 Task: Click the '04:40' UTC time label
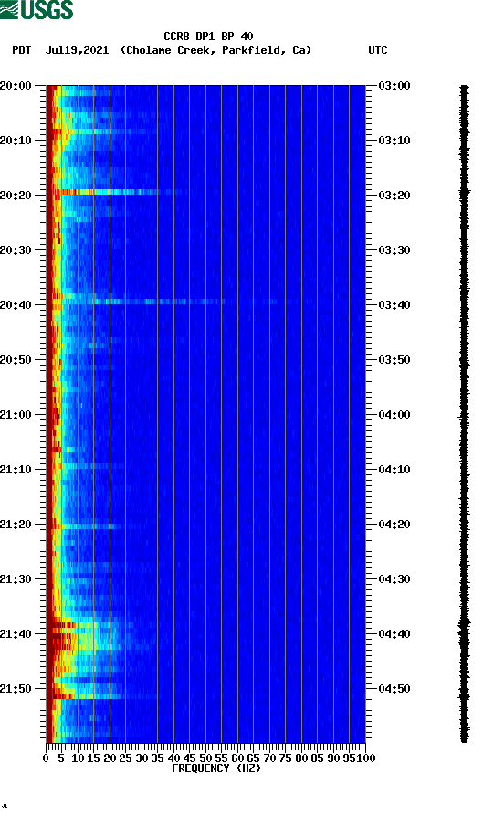(394, 633)
